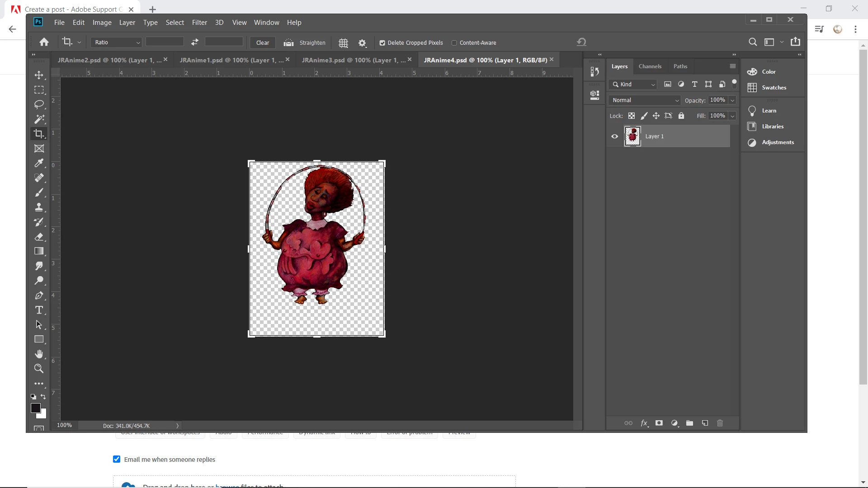The height and width of the screenshot is (488, 868).
Task: Select the Horizontal Type tool
Action: pyautogui.click(x=39, y=310)
